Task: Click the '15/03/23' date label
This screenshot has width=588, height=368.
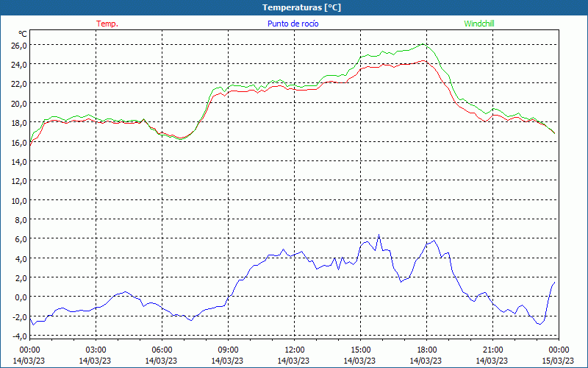Action: pos(558,361)
